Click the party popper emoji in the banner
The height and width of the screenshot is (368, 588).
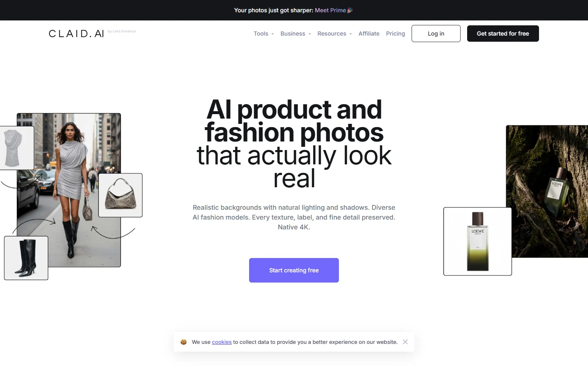(x=350, y=10)
